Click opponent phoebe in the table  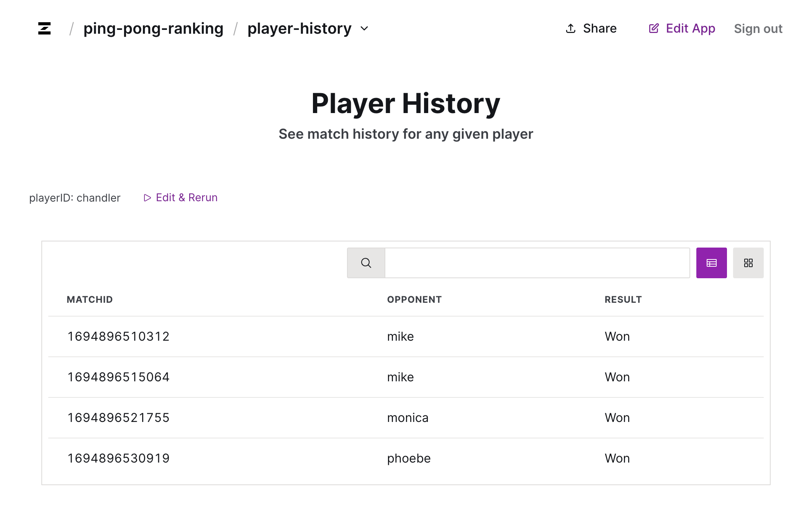[x=409, y=458]
